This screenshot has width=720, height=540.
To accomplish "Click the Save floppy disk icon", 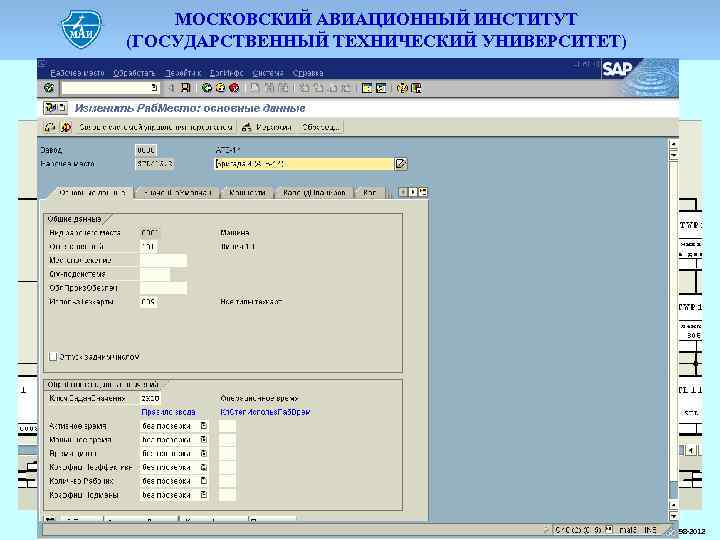I will click(186, 88).
